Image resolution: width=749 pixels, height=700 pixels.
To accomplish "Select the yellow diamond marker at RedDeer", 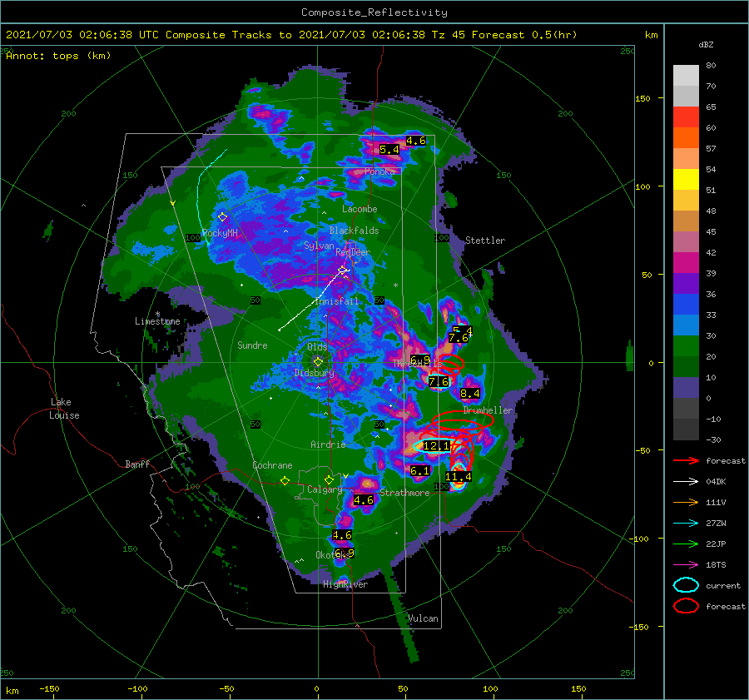I will coord(342,271).
